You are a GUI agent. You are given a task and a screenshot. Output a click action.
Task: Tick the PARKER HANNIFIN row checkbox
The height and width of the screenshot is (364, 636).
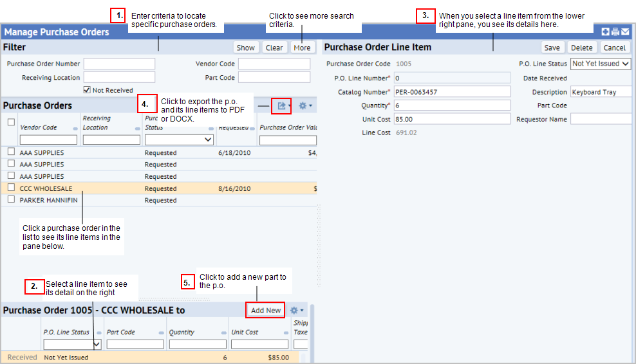coord(12,199)
